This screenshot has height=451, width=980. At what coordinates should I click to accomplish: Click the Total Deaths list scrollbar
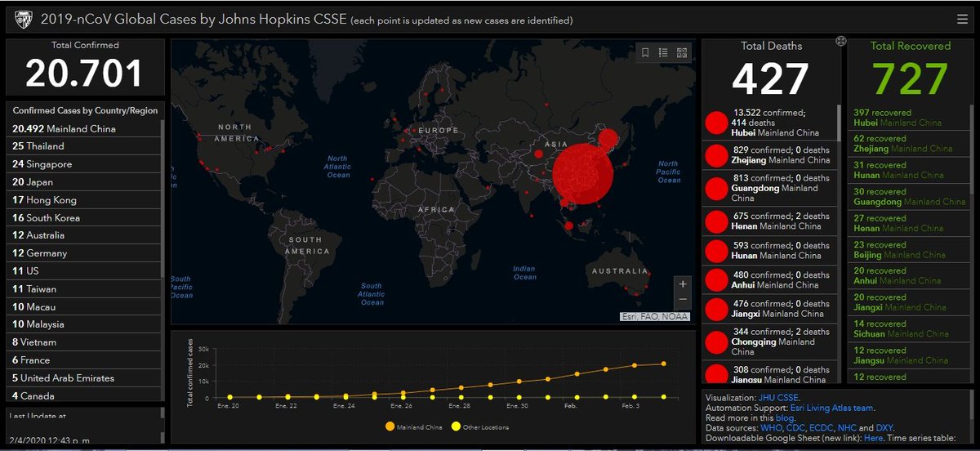[839, 123]
